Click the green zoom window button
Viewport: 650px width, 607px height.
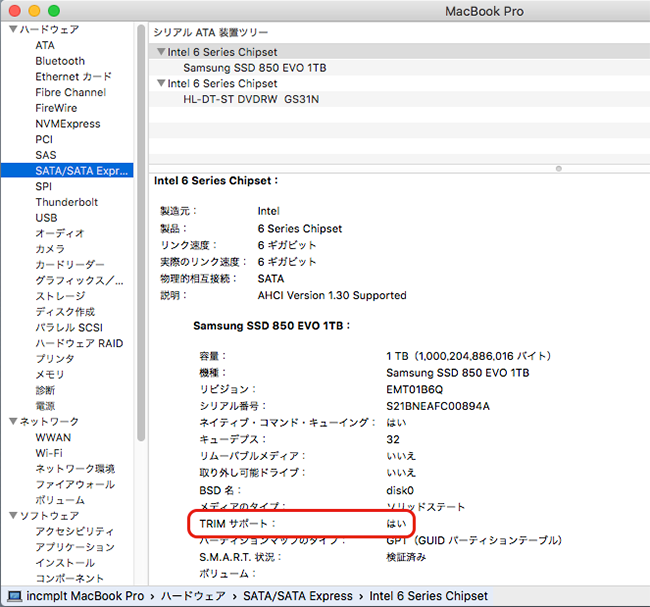pos(54,11)
